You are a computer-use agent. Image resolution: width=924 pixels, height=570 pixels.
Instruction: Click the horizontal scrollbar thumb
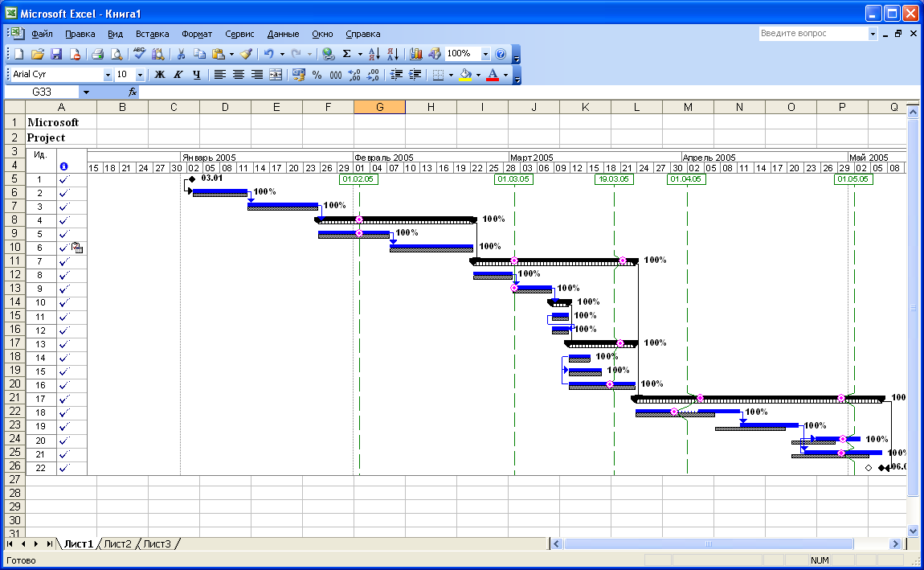[709, 543]
